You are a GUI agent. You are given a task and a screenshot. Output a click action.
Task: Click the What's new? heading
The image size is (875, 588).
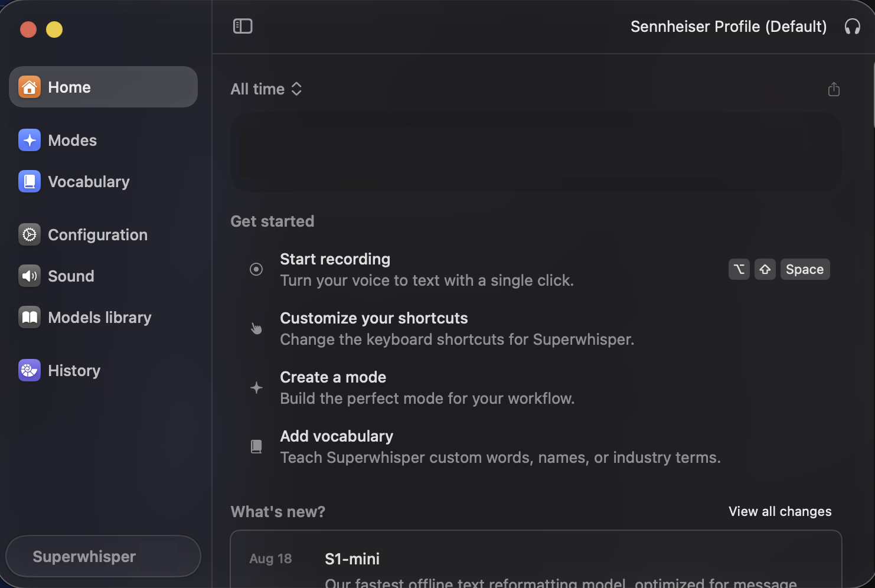pos(277,512)
